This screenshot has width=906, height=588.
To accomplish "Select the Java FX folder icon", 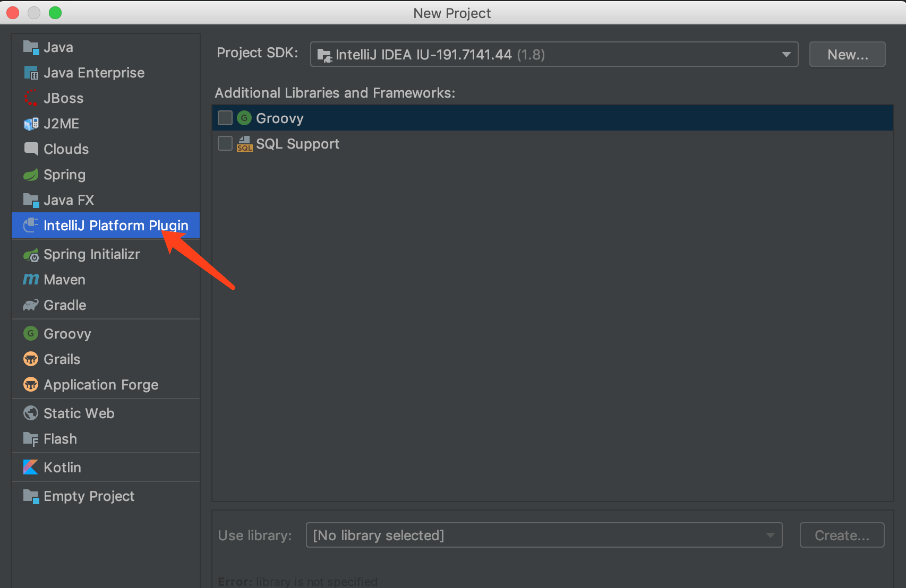I will click(x=31, y=200).
